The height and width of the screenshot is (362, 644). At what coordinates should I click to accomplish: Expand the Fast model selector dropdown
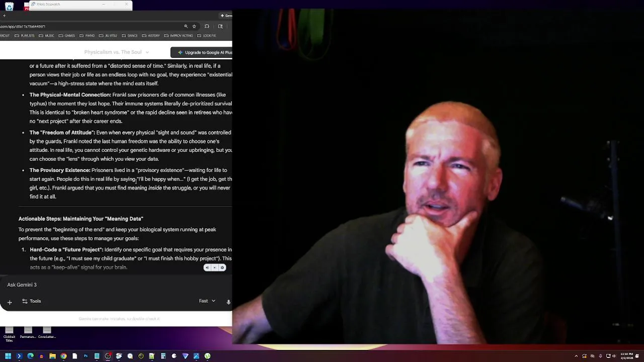click(x=207, y=301)
